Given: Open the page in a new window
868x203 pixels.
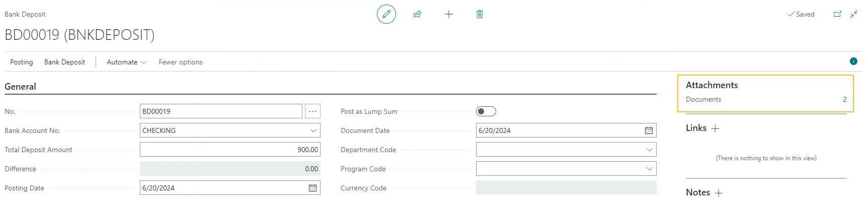Looking at the screenshot, I should (x=837, y=14).
